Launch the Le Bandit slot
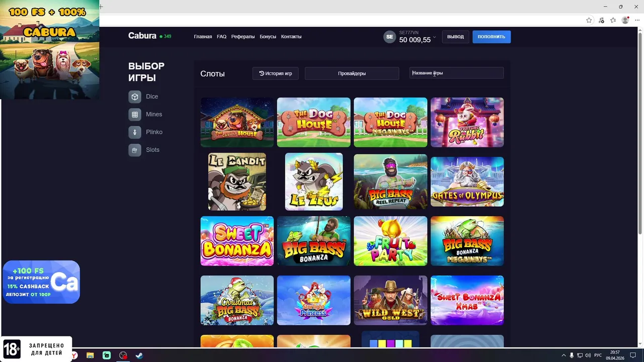644x362 pixels. 237,182
